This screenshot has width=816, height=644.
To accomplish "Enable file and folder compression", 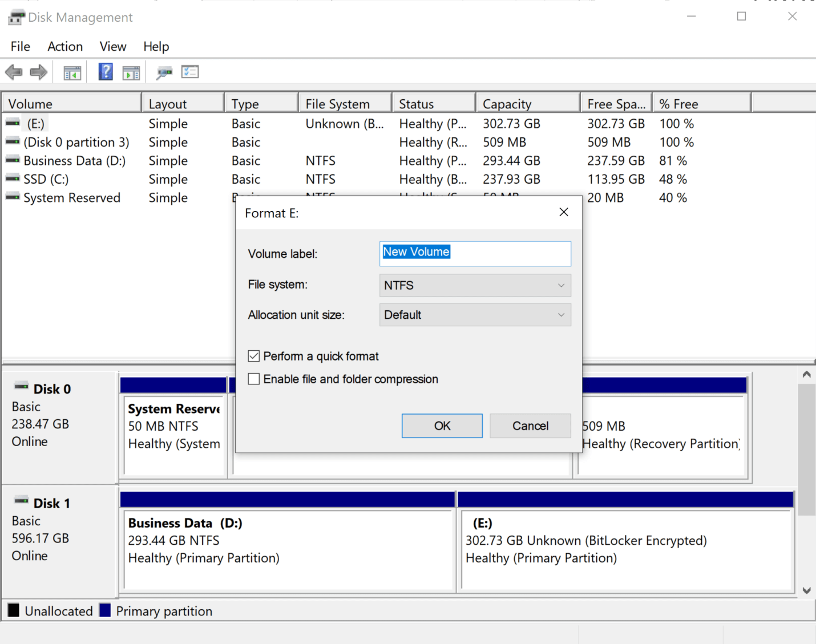I will click(x=253, y=379).
